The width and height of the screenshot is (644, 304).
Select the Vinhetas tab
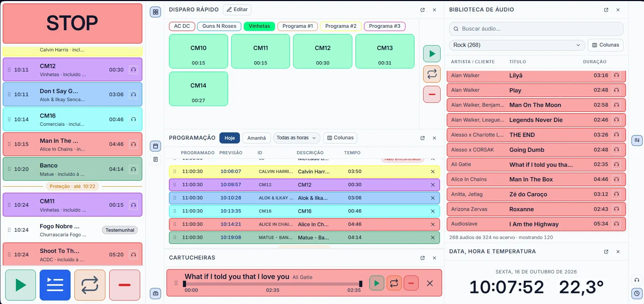tap(259, 26)
